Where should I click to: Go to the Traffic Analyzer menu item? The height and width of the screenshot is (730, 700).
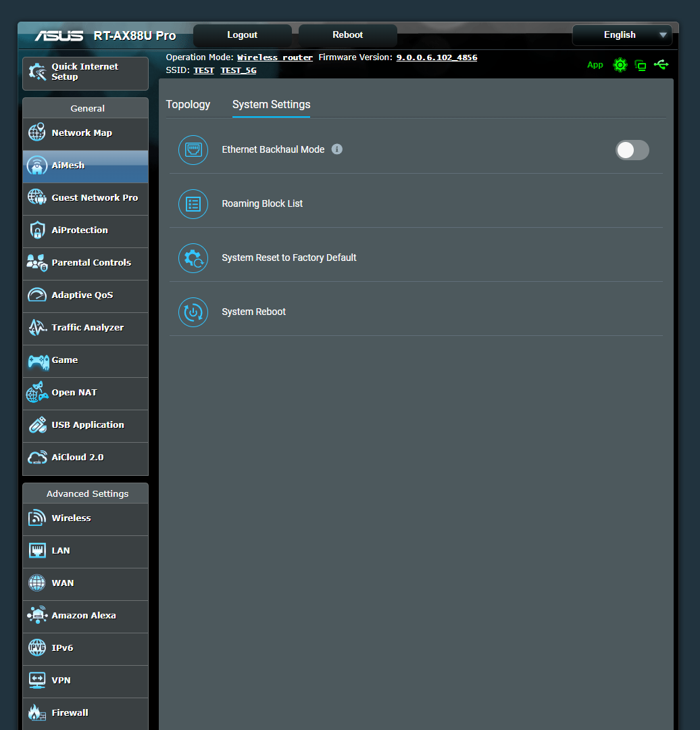pyautogui.click(x=86, y=328)
